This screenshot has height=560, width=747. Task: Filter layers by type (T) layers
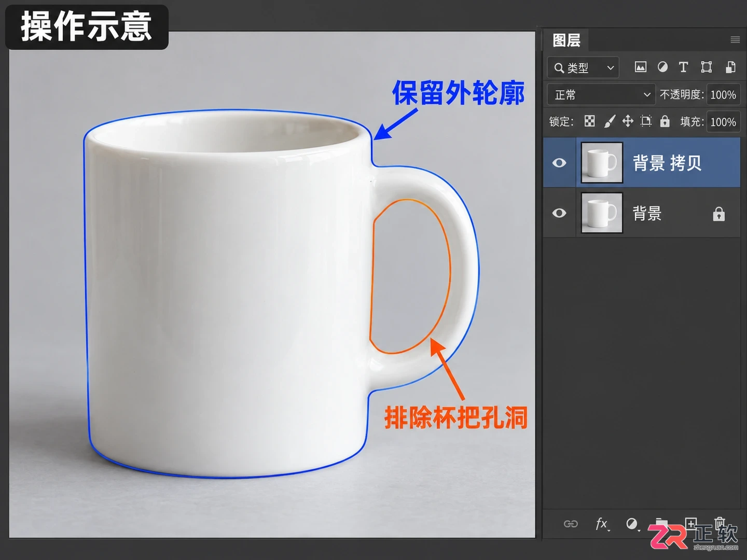click(683, 67)
